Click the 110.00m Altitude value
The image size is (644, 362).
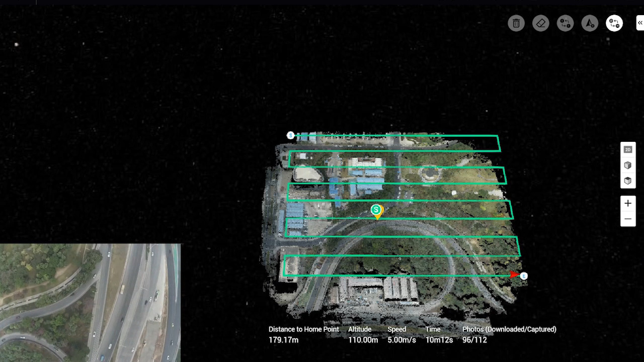coord(363,340)
